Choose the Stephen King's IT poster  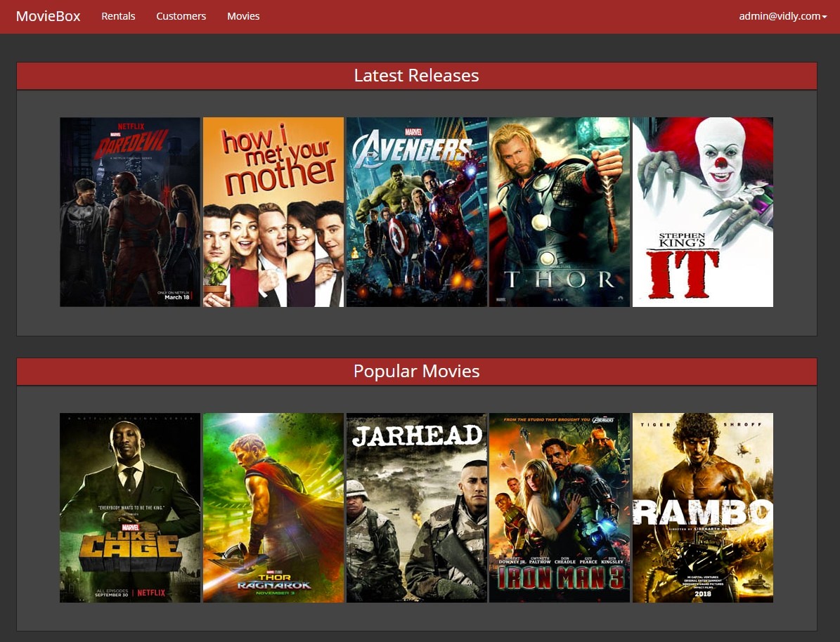tap(703, 212)
